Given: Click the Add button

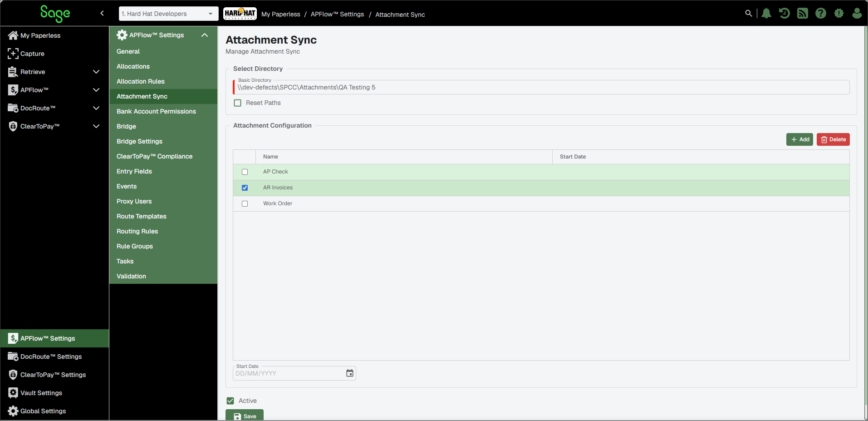Looking at the screenshot, I should (799, 139).
